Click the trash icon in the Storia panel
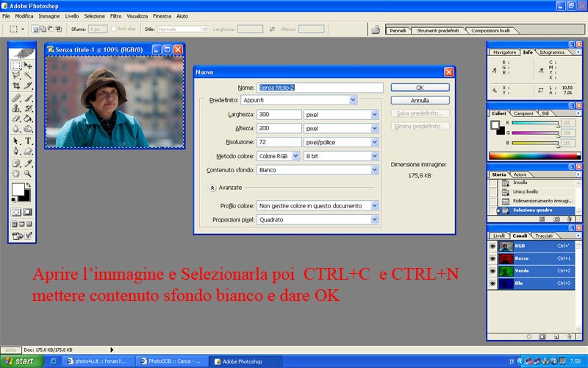The width and height of the screenshot is (588, 368). (569, 219)
